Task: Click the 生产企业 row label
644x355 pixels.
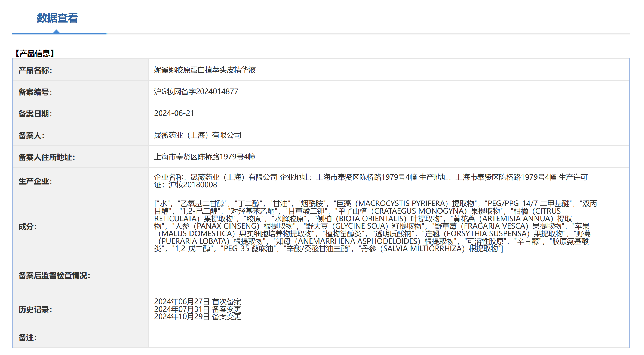Action: pos(35,181)
